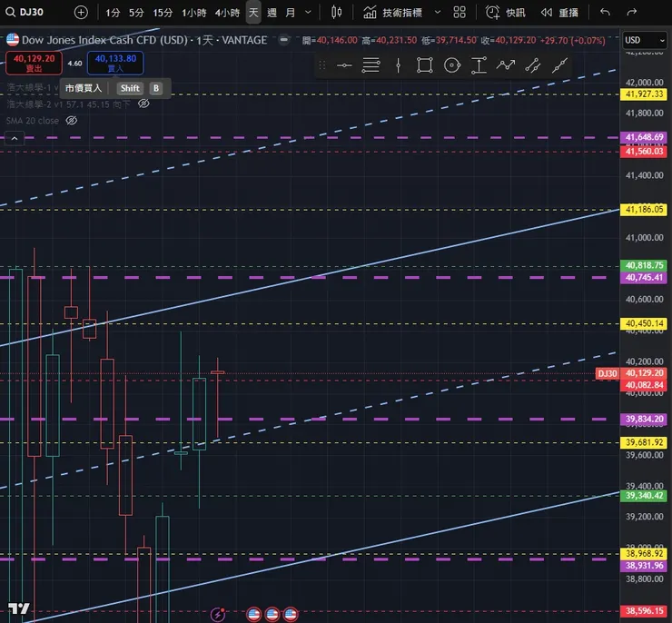Open the candlestick chart type menu
The height and width of the screenshot is (623, 672).
tap(336, 13)
